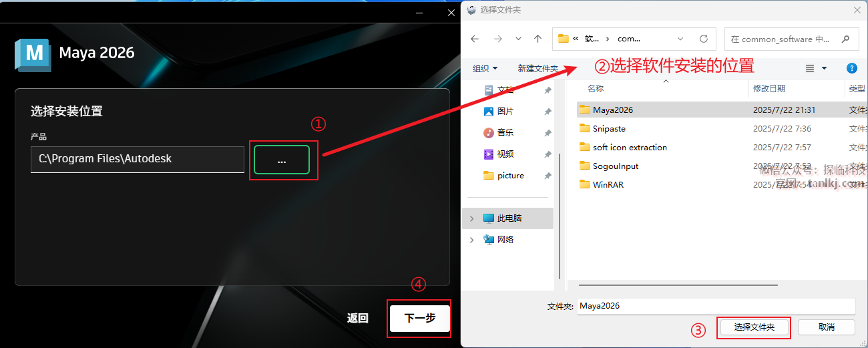The height and width of the screenshot is (348, 868).
Task: Click the 'com...' breadcrumb in the address bar
Action: coord(629,39)
